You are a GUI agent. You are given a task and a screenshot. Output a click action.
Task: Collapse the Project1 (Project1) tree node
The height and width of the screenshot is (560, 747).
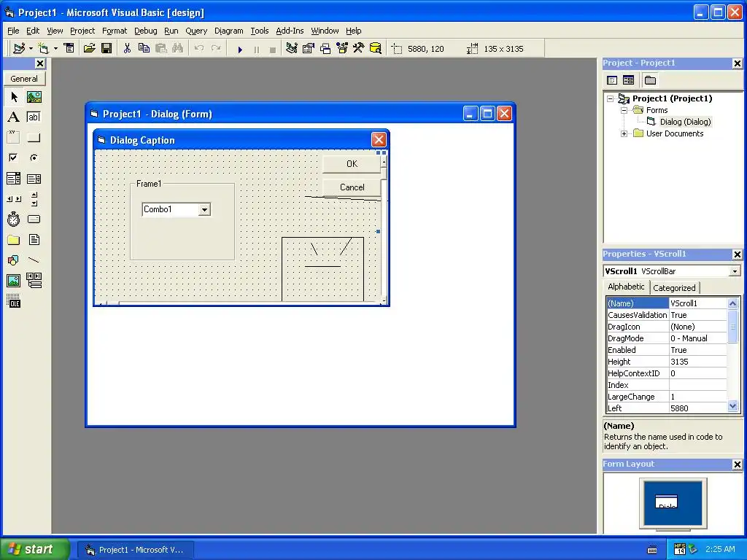tap(611, 98)
